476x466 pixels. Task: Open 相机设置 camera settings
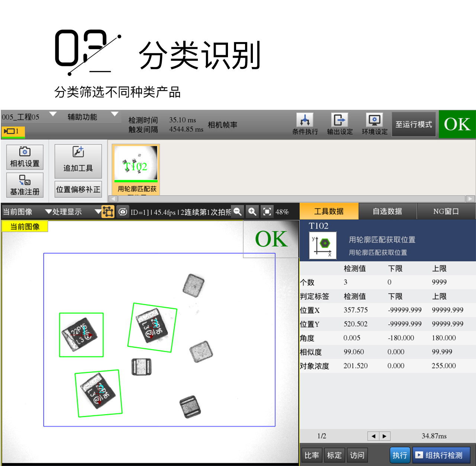[x=25, y=157]
